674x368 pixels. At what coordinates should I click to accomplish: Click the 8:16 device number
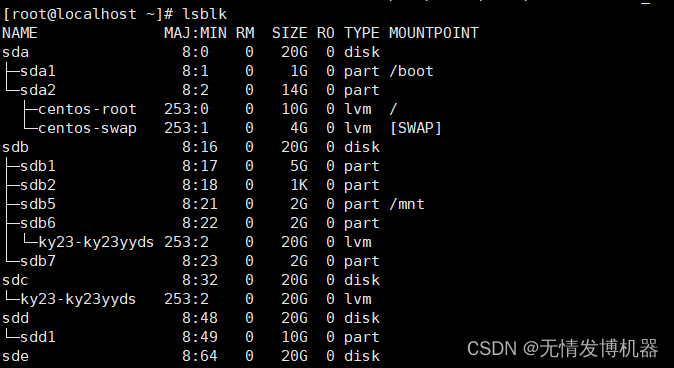pos(200,147)
